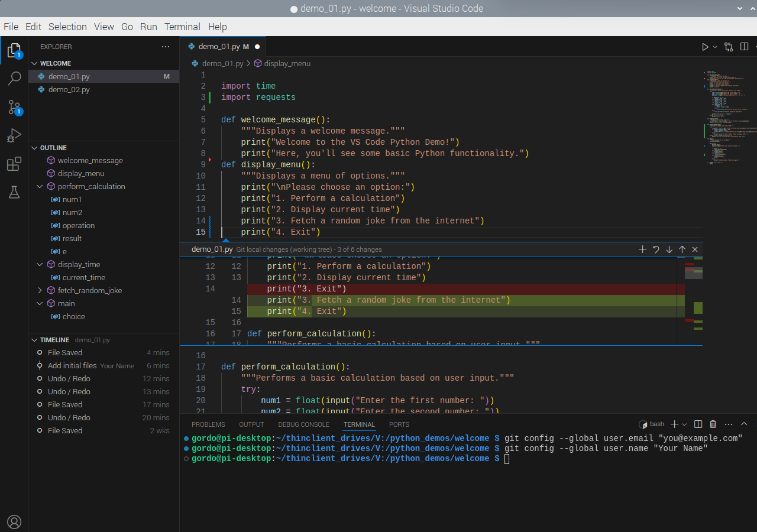Open the Extensions view
The width and height of the screenshot is (757, 532).
(14, 164)
